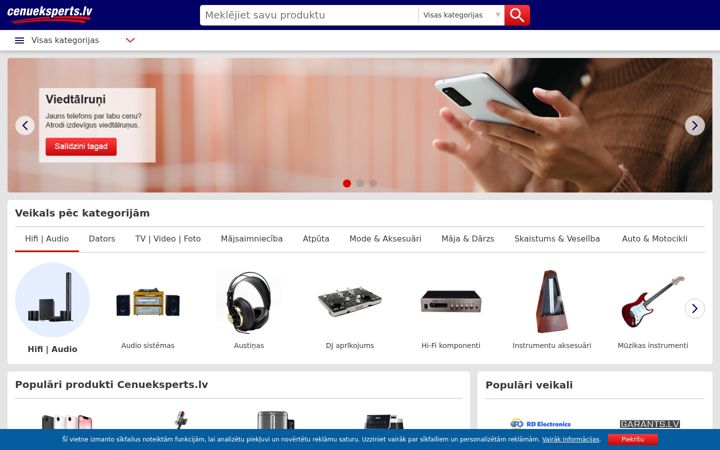Click the Instrumentu aksesuāri label
The image size is (720, 450).
point(551,346)
